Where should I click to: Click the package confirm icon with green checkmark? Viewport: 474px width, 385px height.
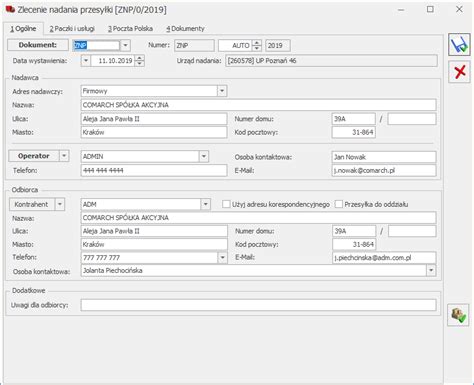click(458, 315)
